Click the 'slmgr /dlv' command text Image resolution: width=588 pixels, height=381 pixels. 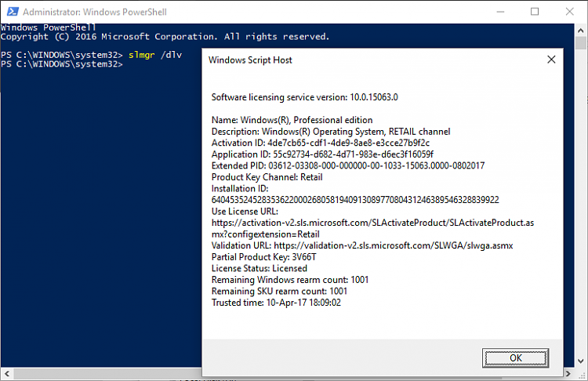click(155, 55)
